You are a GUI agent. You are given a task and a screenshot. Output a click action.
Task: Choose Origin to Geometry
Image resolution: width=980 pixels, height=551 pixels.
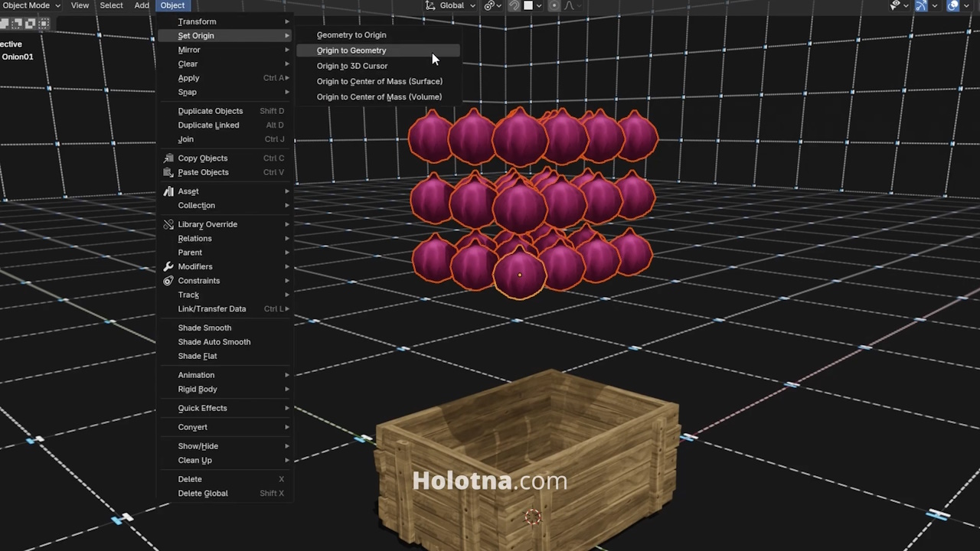378,51
